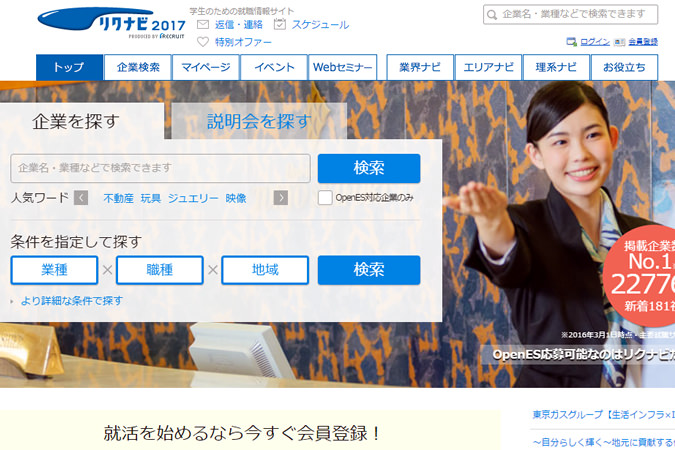Click the 特別オファー heart icon
Screen dimensions: 675x450
[203, 42]
